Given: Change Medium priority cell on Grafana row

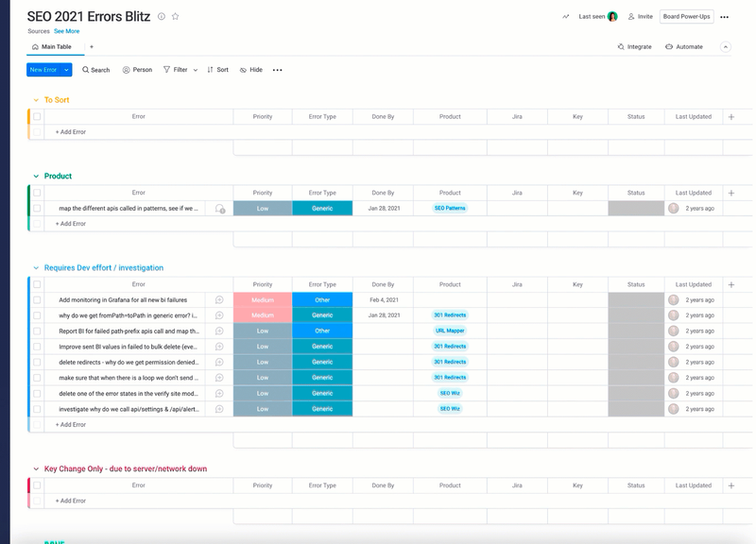Looking at the screenshot, I should click(x=263, y=299).
